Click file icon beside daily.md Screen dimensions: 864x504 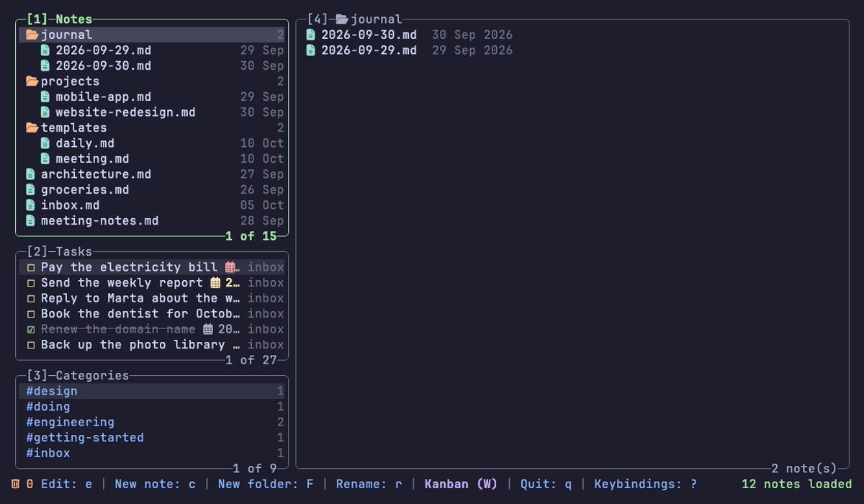[x=45, y=143]
